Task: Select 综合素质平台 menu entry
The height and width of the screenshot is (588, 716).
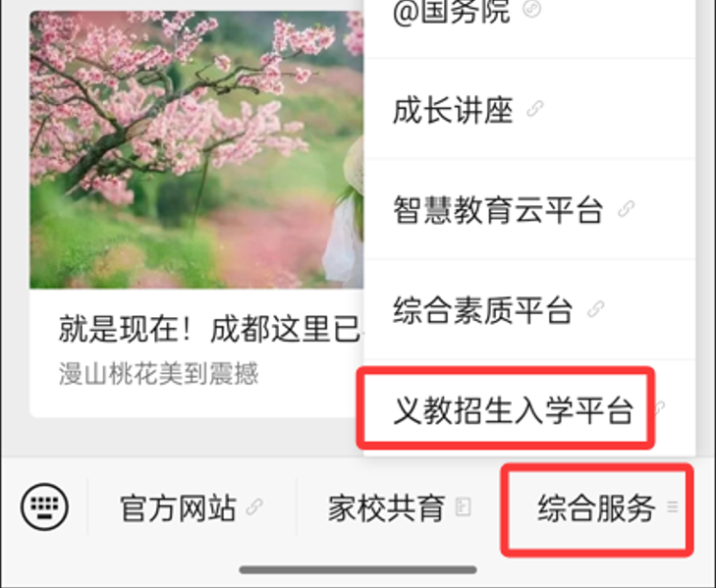Action: (x=529, y=309)
